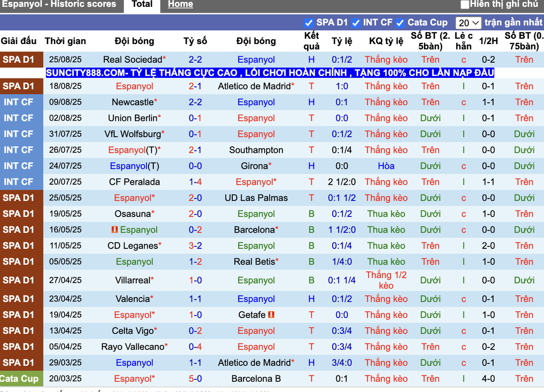The image size is (544, 392).
Task: Click Thua kèo on the Real Betis row
Action: [386, 262]
